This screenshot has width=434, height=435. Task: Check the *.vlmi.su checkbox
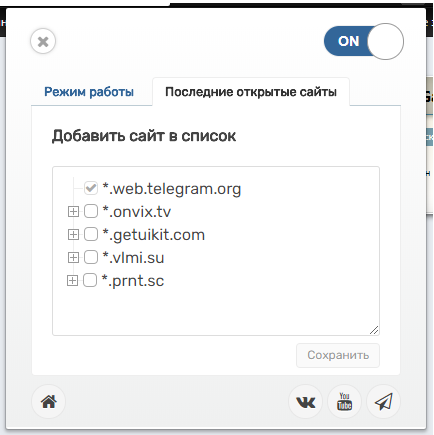click(x=91, y=257)
